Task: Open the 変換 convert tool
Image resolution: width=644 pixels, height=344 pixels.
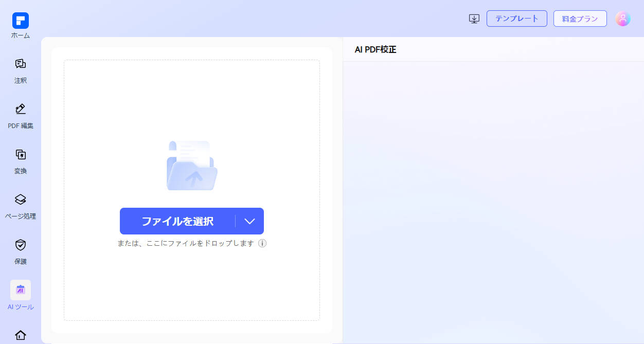Action: click(21, 161)
